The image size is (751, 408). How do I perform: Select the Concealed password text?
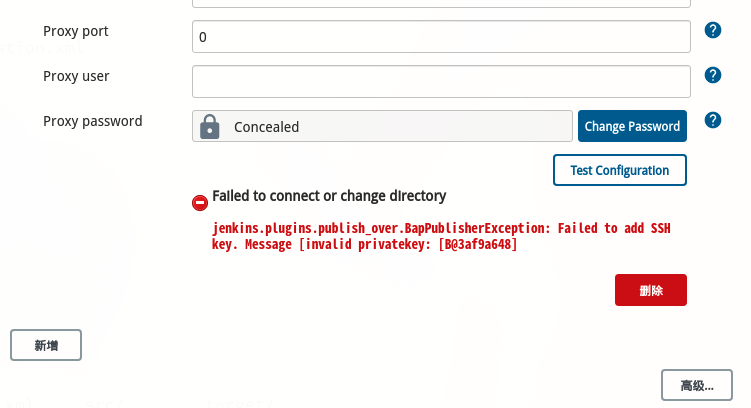[x=266, y=127]
